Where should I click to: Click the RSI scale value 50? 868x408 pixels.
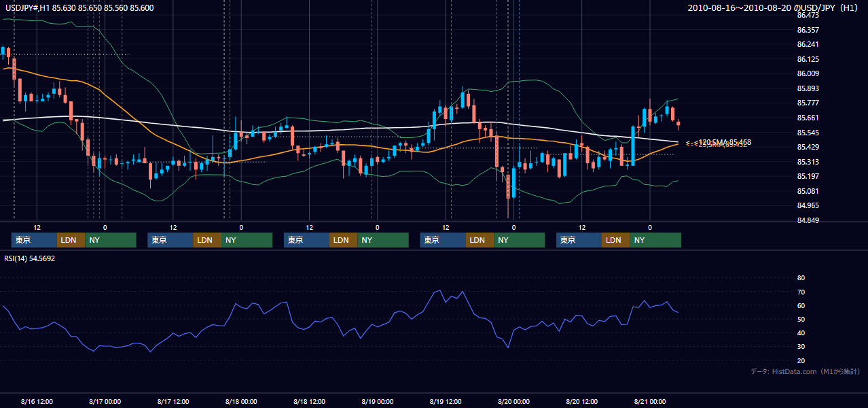tap(801, 319)
